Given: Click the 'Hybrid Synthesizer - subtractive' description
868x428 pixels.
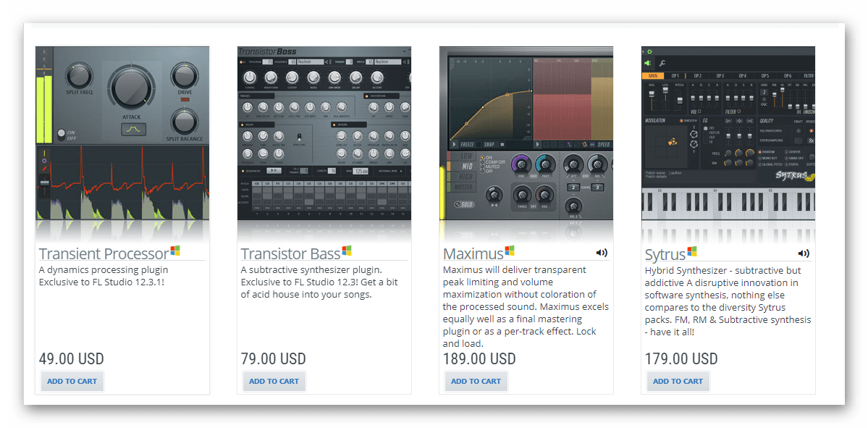Looking at the screenshot, I should [728, 301].
